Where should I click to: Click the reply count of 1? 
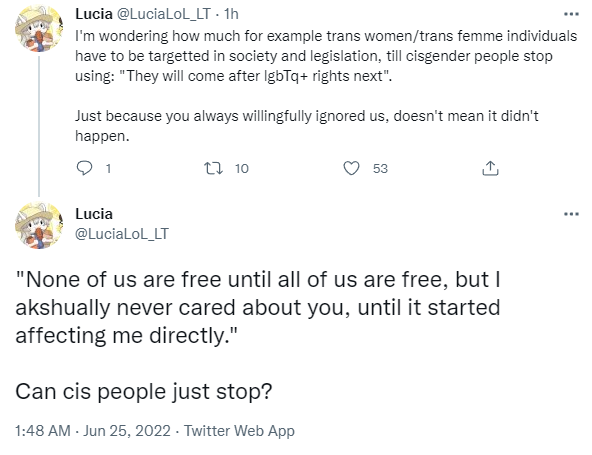[x=108, y=168]
